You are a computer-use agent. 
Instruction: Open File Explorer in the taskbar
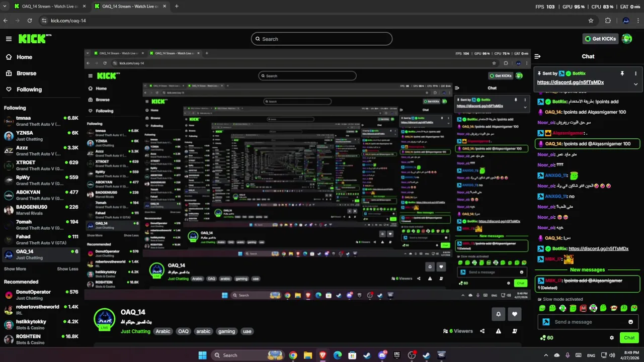(307, 355)
